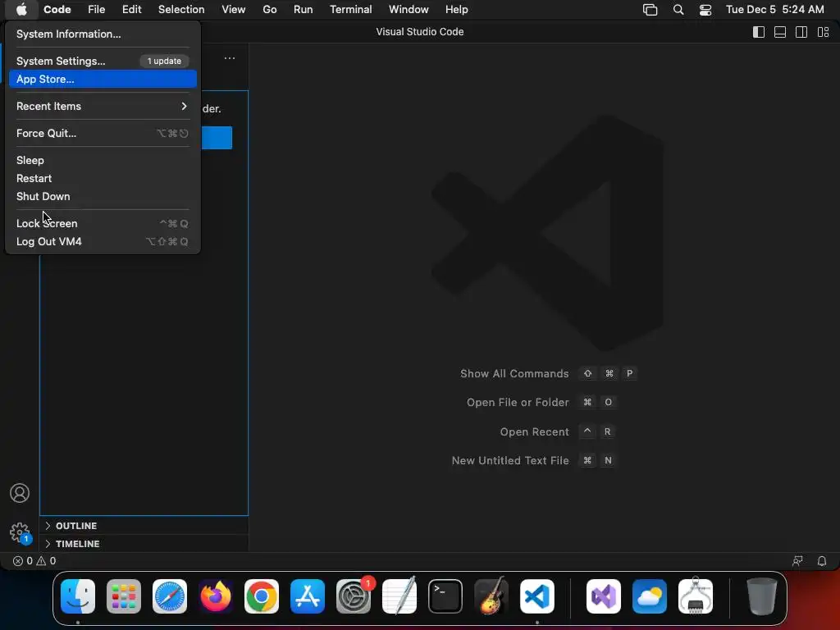
Task: Open explorer Views and More Actions ellipsis
Action: [x=230, y=58]
